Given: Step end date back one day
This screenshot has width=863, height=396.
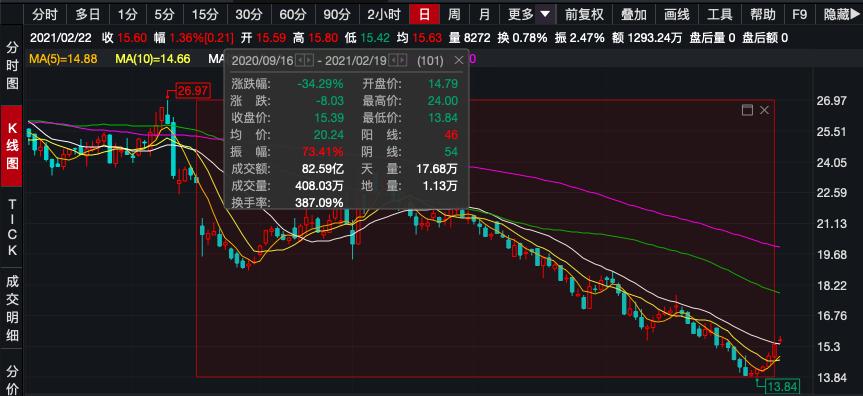Looking at the screenshot, I should pyautogui.click(x=394, y=60).
